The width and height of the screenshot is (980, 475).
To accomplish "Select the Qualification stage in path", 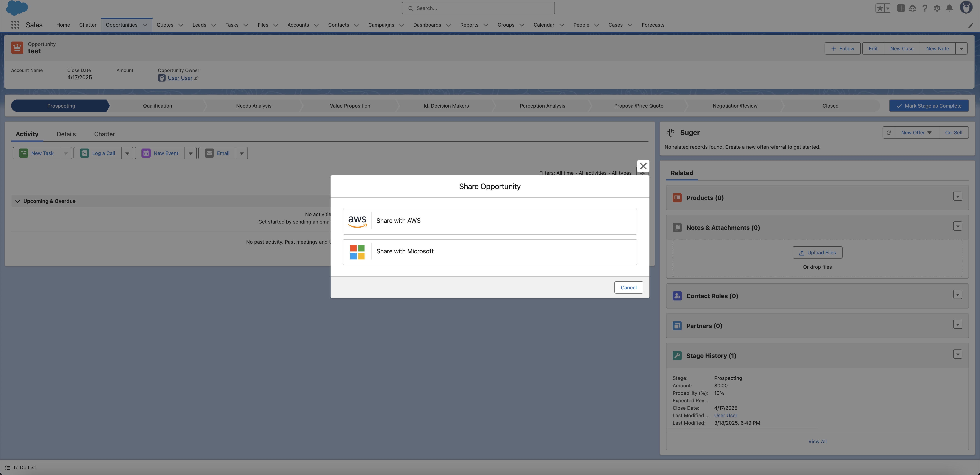I will 158,106.
